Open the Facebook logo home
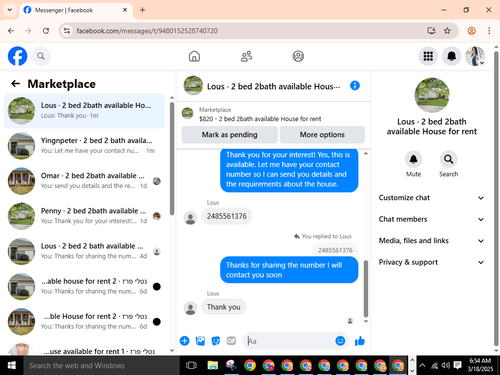Viewport: 500px width, 375px height. (x=17, y=56)
